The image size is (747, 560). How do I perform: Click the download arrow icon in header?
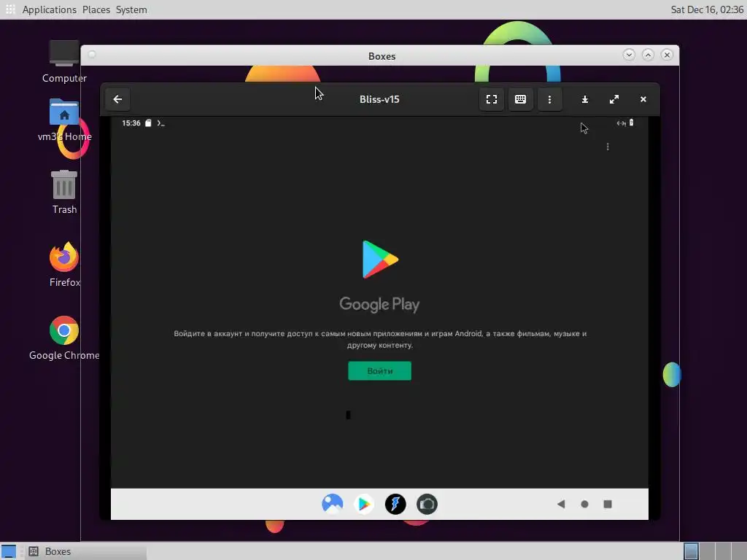click(584, 99)
